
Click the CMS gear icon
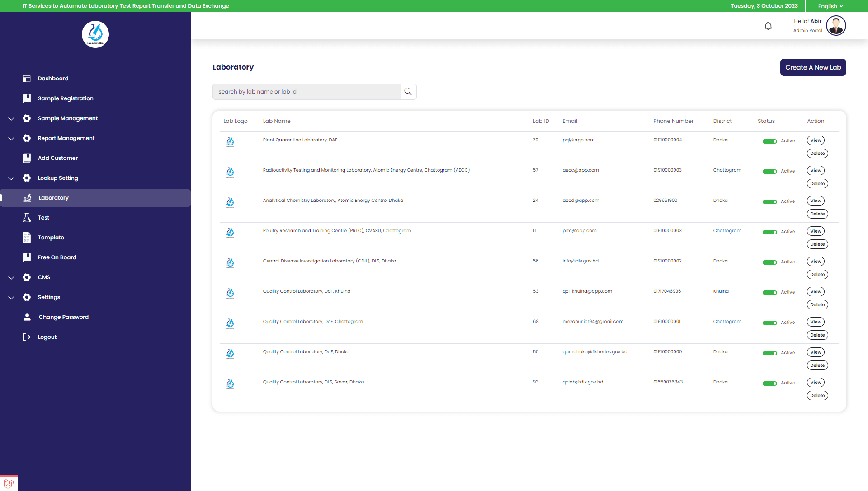click(x=27, y=277)
